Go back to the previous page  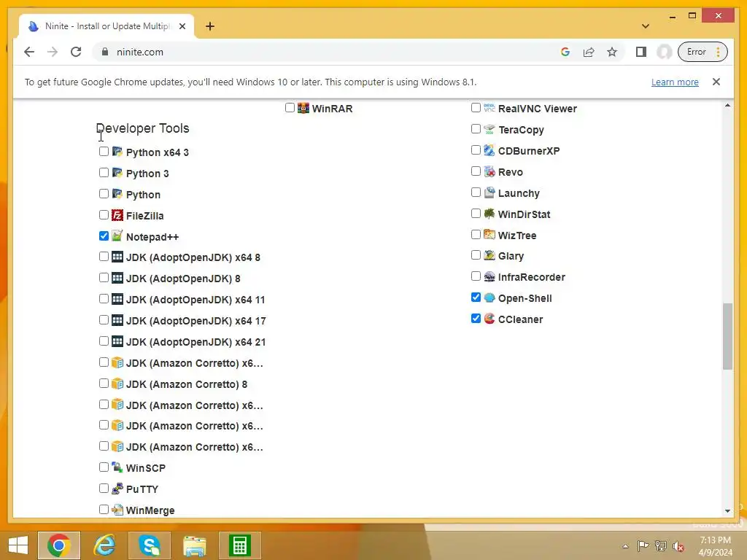tap(29, 52)
